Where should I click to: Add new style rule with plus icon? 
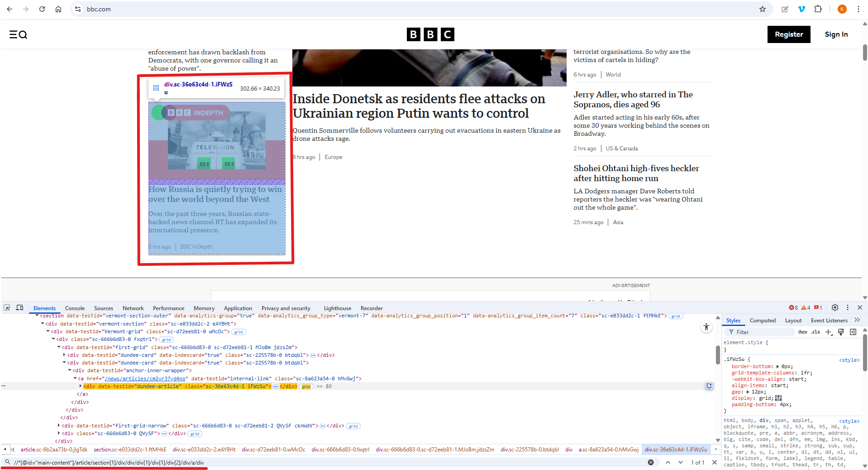[x=829, y=332]
